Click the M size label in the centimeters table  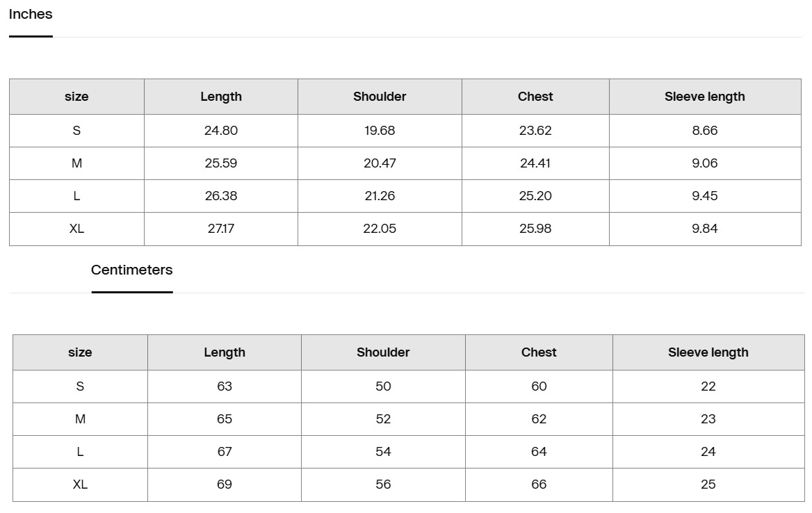(x=80, y=419)
